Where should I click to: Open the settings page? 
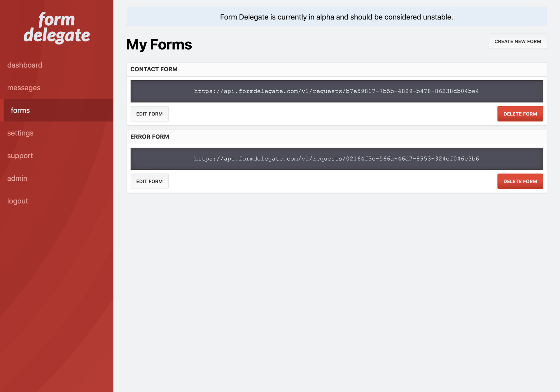20,133
